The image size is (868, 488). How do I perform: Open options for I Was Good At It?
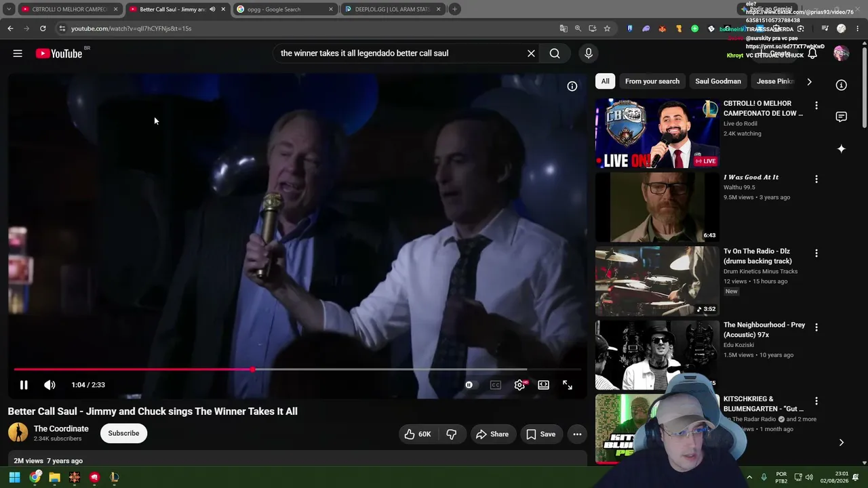(x=816, y=180)
